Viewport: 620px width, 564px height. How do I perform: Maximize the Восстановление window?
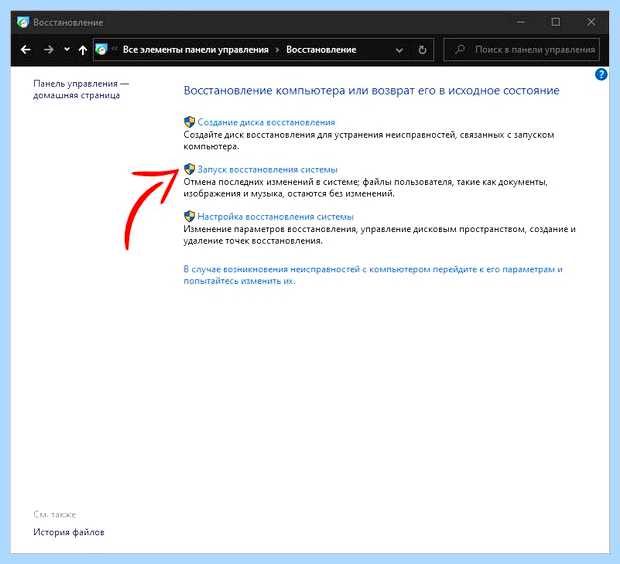coord(556,22)
